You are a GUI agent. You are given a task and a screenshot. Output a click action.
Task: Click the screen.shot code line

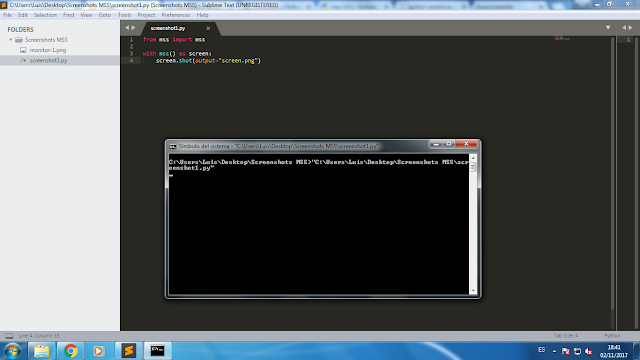click(x=208, y=60)
